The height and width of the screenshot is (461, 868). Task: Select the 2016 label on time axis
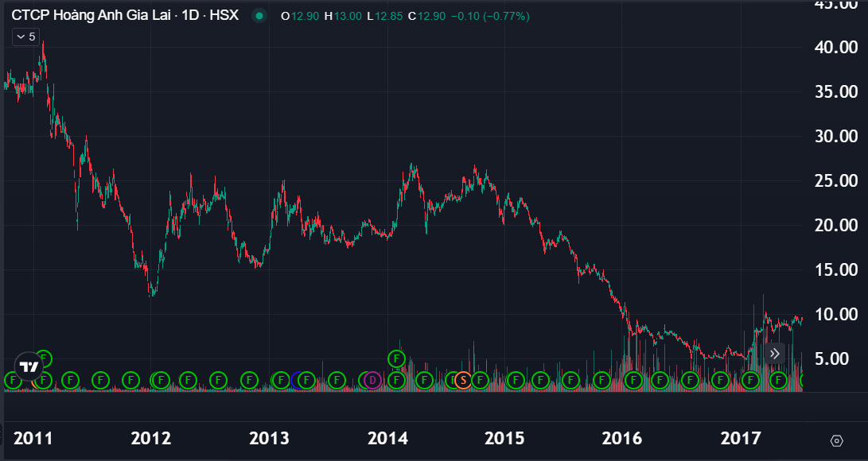click(622, 438)
